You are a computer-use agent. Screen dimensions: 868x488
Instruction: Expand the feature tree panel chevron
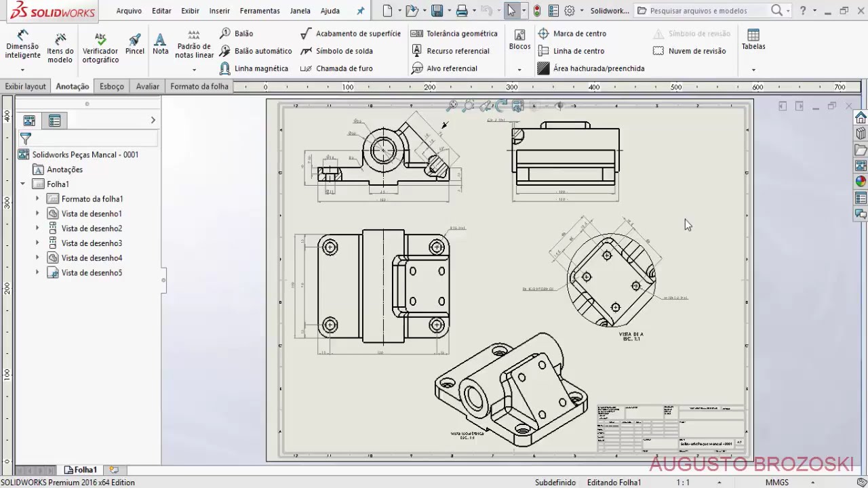tap(153, 120)
